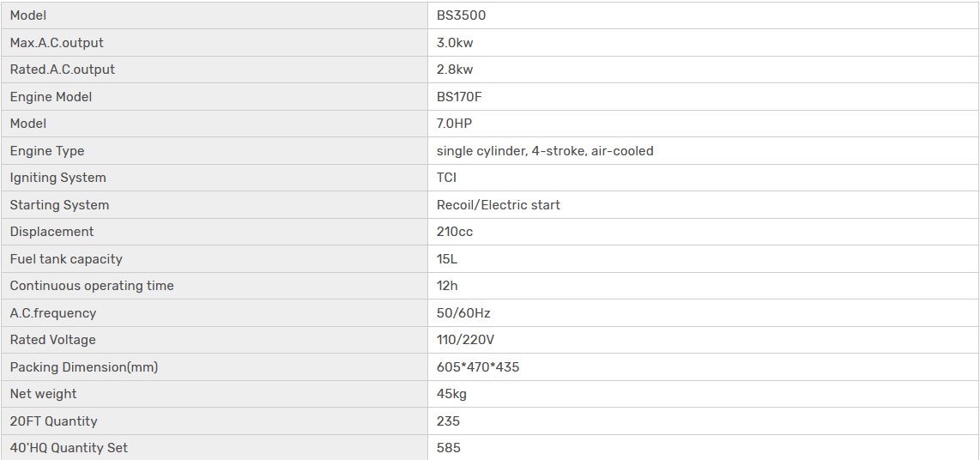The image size is (980, 460).
Task: Click the 605*470*435 packing dimension value
Action: coord(478,367)
